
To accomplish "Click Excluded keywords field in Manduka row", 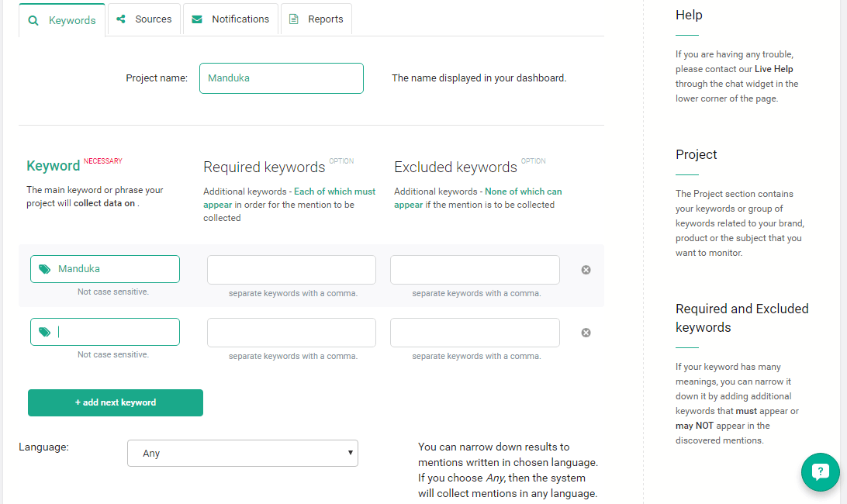I will click(475, 270).
